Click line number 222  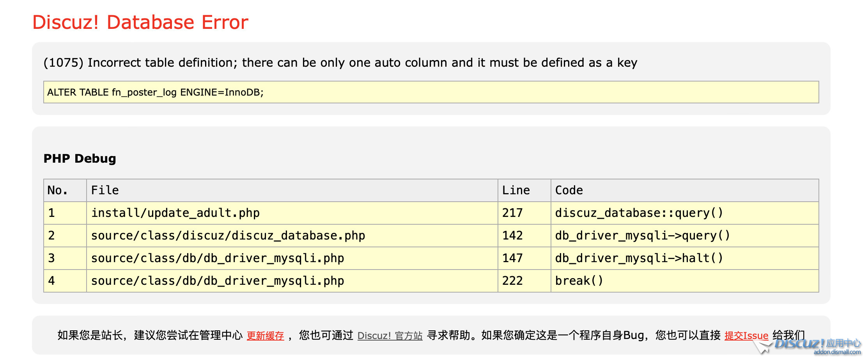coord(524,281)
